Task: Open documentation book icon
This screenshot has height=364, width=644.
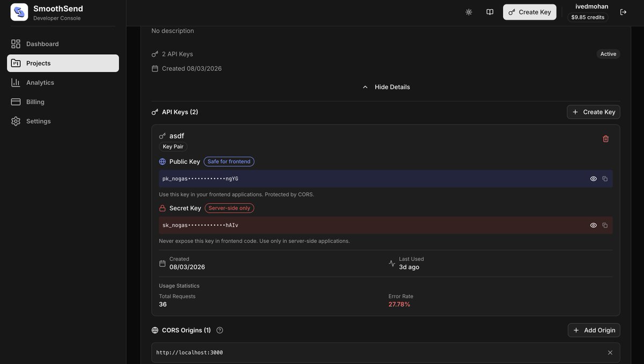Action: [490, 12]
